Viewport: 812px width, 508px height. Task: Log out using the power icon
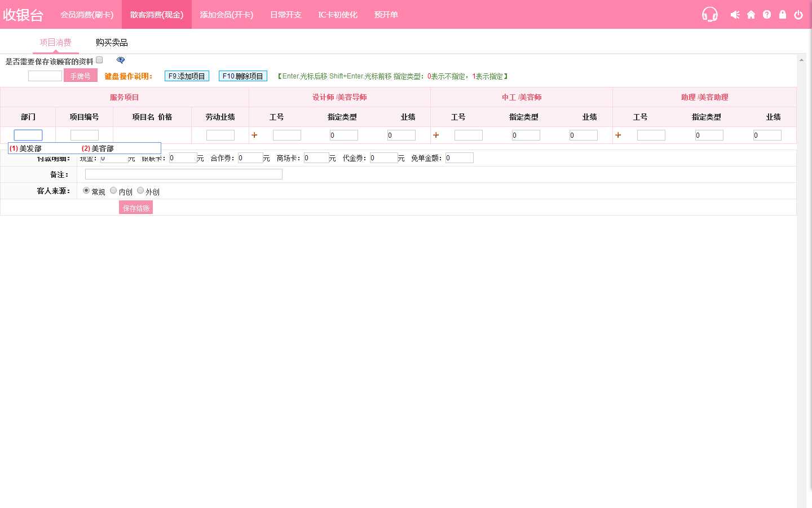[798, 15]
